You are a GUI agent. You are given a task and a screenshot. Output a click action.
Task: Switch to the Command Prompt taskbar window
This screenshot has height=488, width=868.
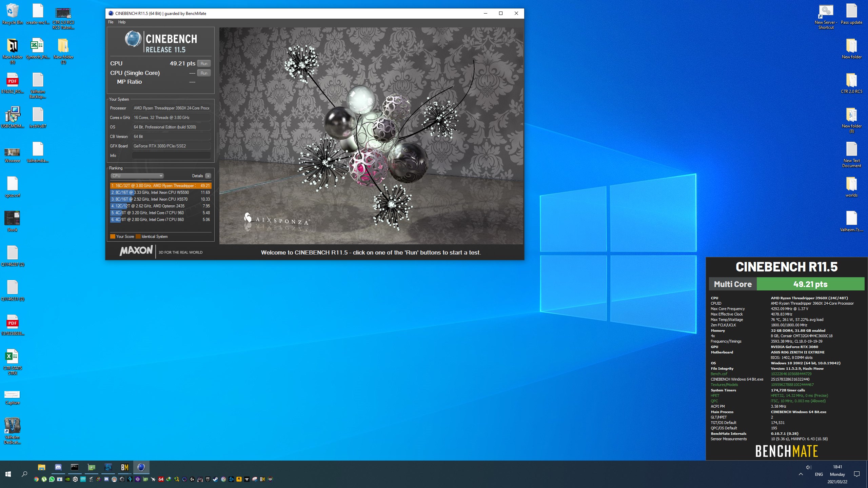coord(75,468)
